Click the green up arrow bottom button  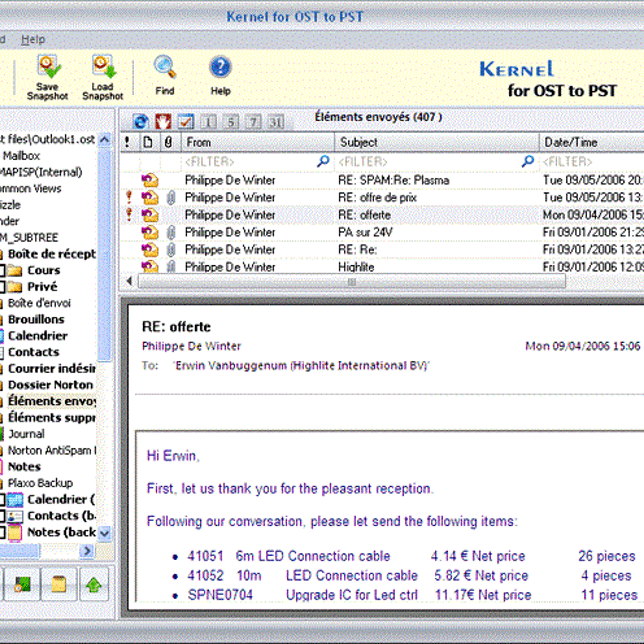[x=94, y=584]
